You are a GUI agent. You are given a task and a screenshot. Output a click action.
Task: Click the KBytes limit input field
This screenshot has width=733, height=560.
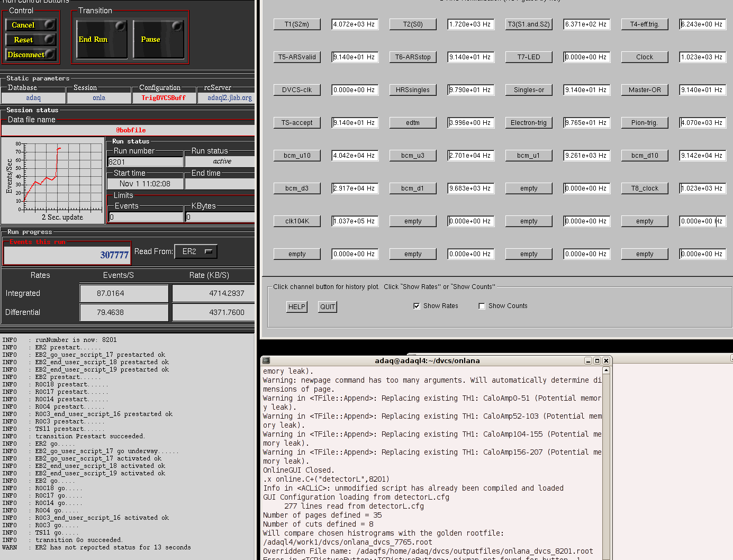(220, 217)
